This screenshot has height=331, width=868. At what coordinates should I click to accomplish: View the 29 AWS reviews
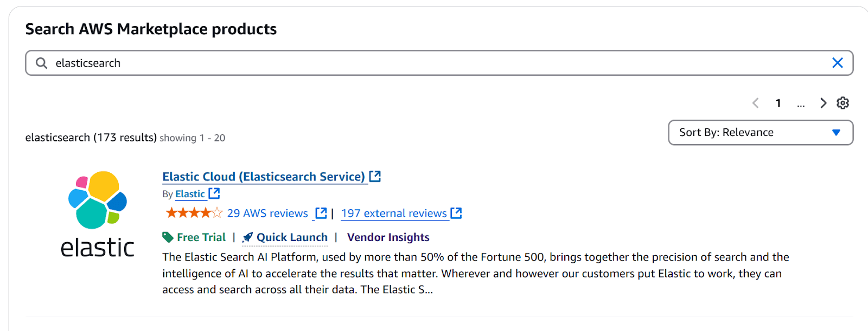(267, 213)
